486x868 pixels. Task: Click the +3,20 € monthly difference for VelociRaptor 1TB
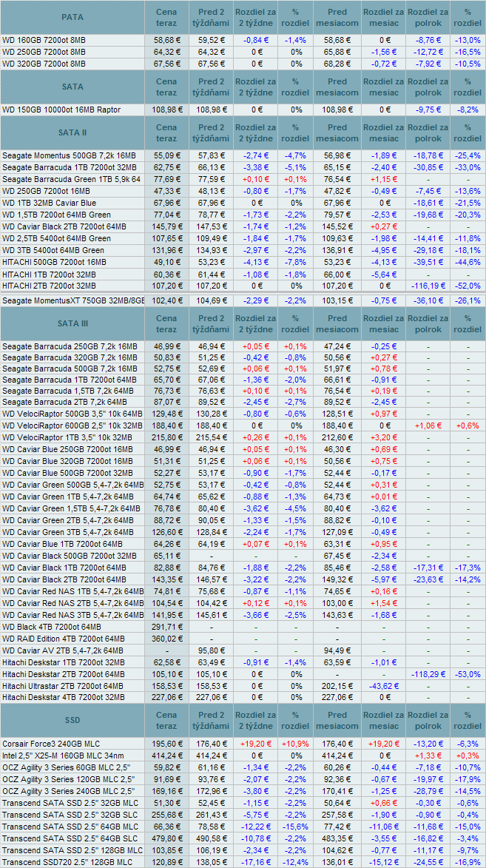[385, 437]
